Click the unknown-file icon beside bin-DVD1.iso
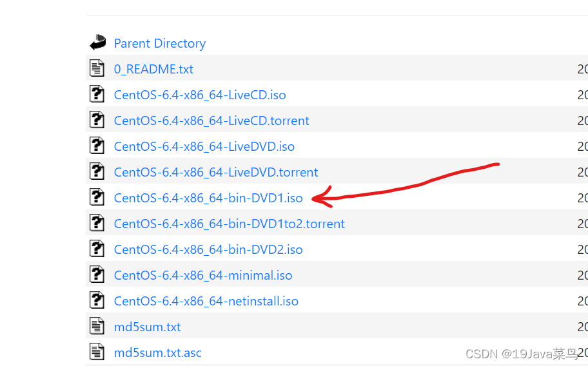Viewport: 588px width, 366px height. coord(97,197)
